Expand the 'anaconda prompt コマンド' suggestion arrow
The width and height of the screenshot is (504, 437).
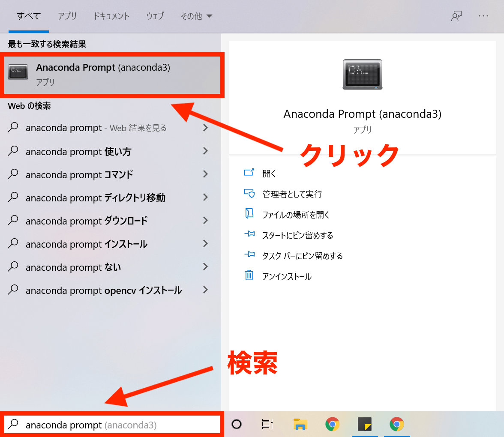tap(205, 174)
